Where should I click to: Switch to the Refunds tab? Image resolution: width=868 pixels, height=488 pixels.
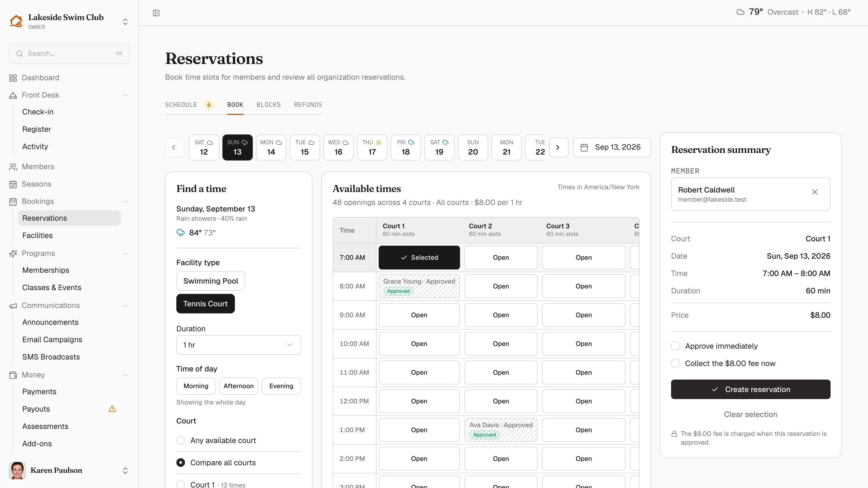pyautogui.click(x=308, y=105)
